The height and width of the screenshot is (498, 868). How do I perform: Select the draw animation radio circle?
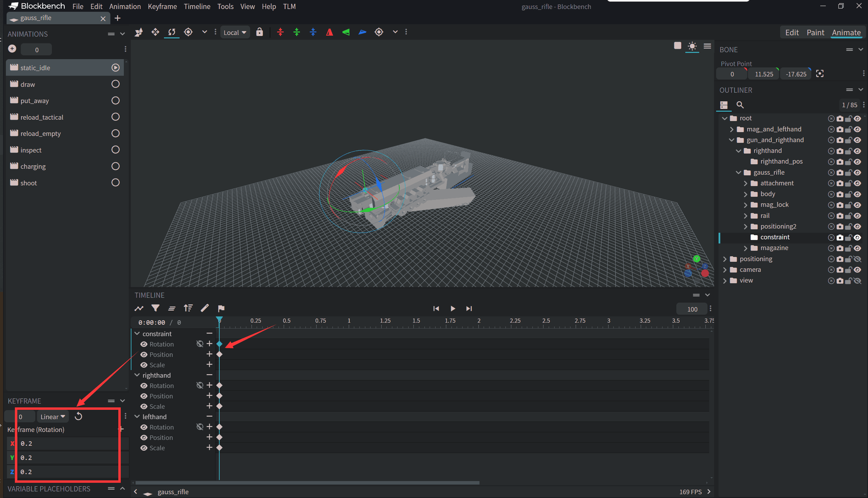click(116, 84)
